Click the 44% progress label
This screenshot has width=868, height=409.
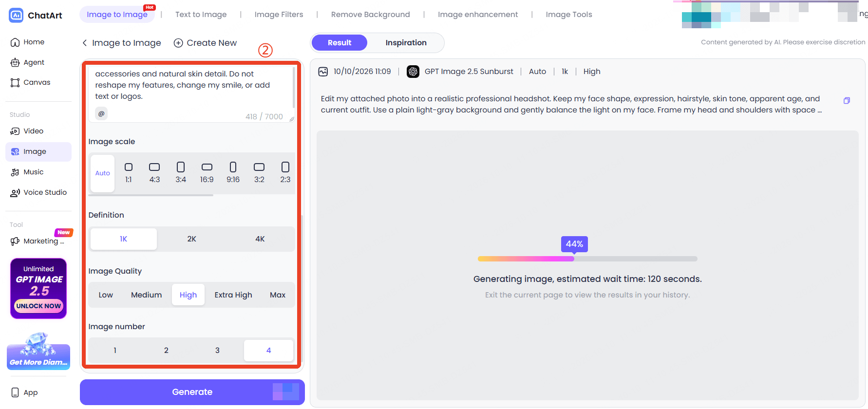(x=574, y=244)
